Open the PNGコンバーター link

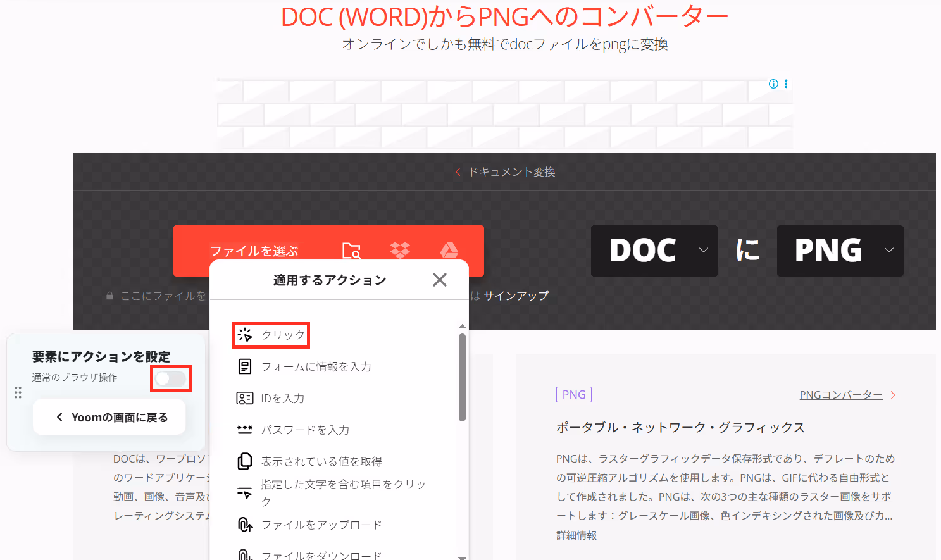pos(841,395)
